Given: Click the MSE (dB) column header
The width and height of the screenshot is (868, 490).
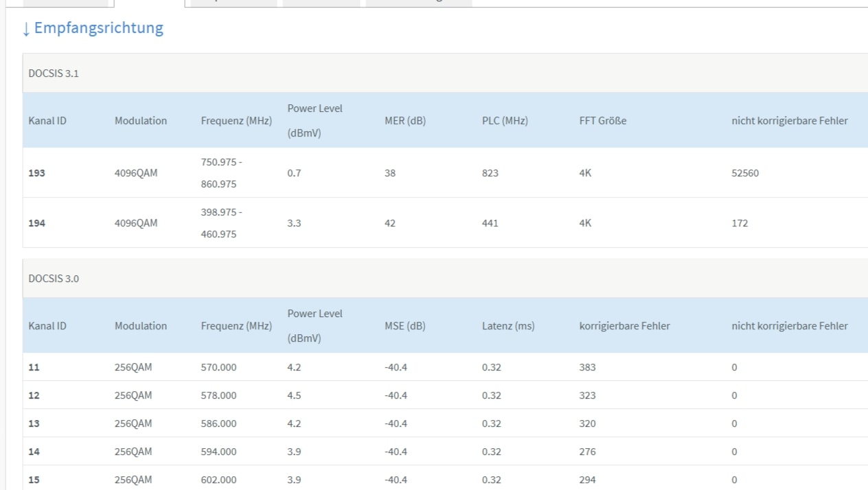Looking at the screenshot, I should pos(405,326).
